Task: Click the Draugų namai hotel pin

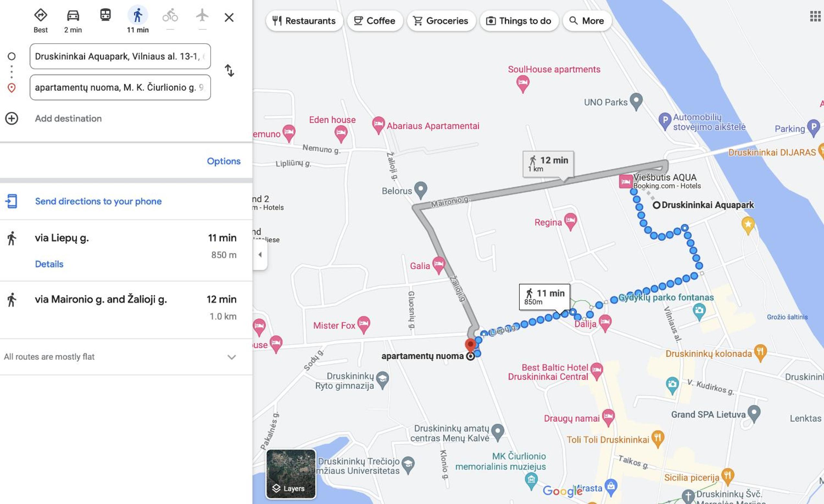Action: click(x=608, y=417)
